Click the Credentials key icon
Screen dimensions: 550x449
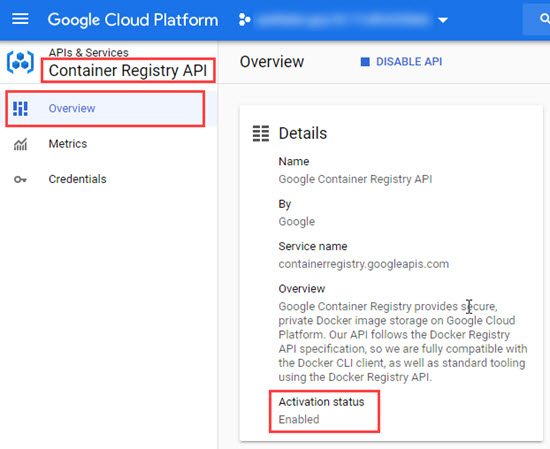pos(20,180)
